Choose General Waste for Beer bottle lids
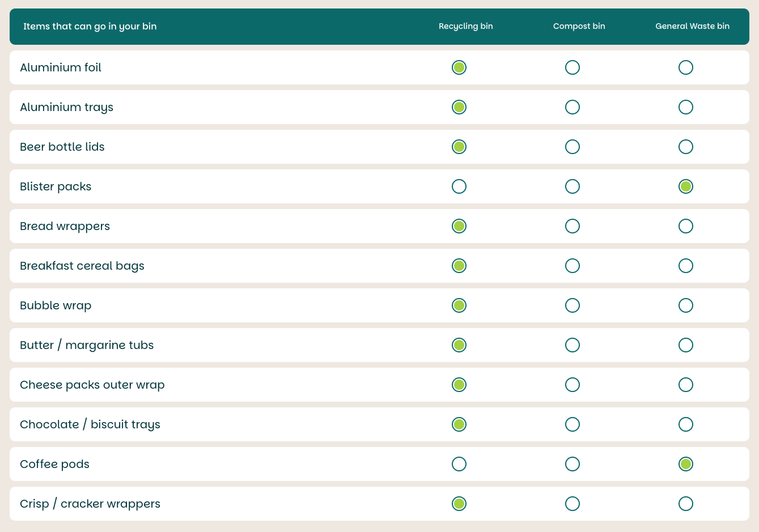Screen dimensions: 759x532 tap(686, 147)
